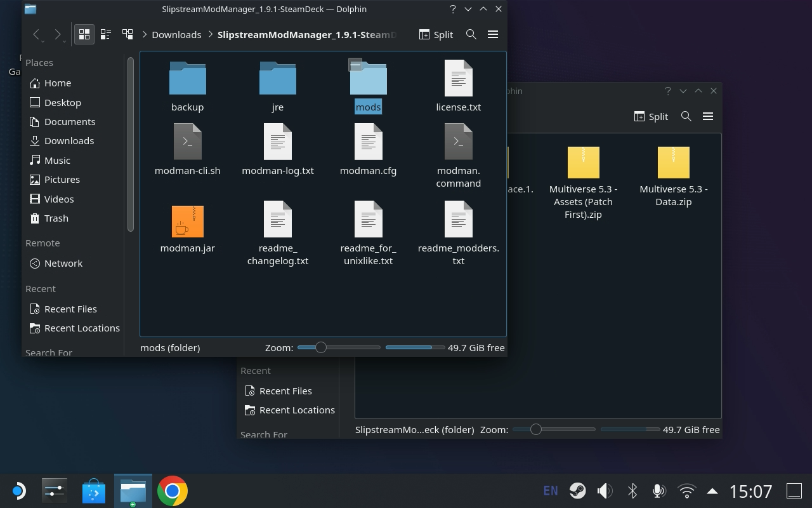This screenshot has width=812, height=508.
Task: Select Multiverse 5.3 Assets zip file
Action: tap(583, 182)
